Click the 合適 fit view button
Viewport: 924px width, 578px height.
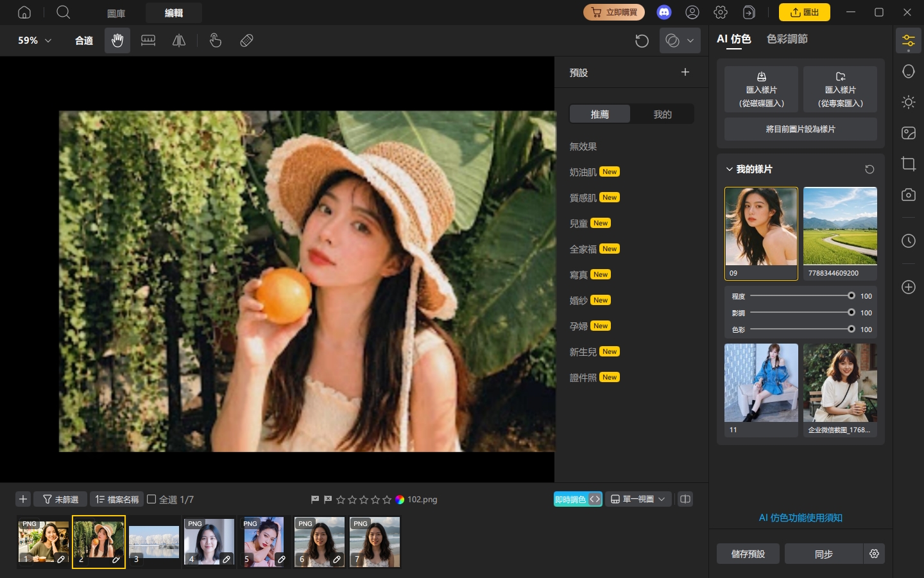(x=84, y=40)
